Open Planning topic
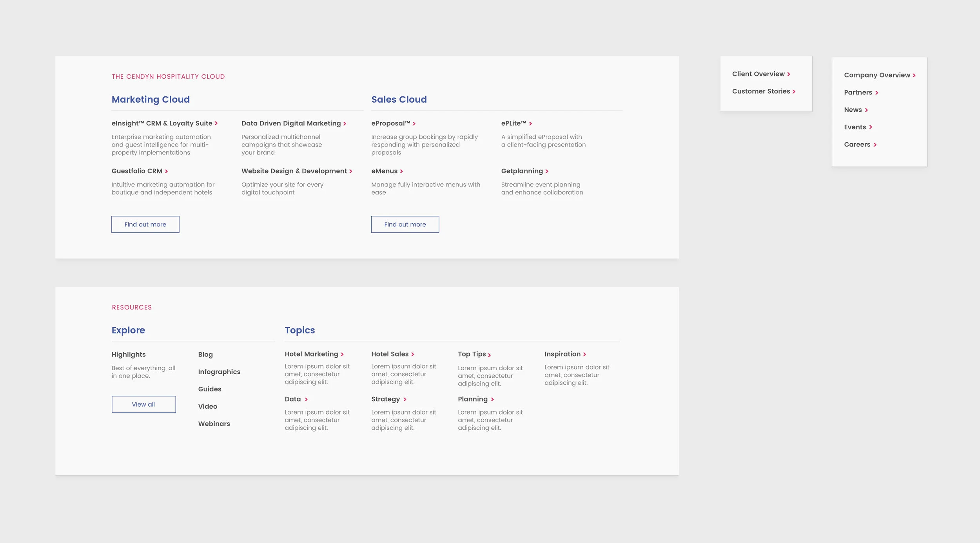This screenshot has width=980, height=543. pyautogui.click(x=475, y=399)
